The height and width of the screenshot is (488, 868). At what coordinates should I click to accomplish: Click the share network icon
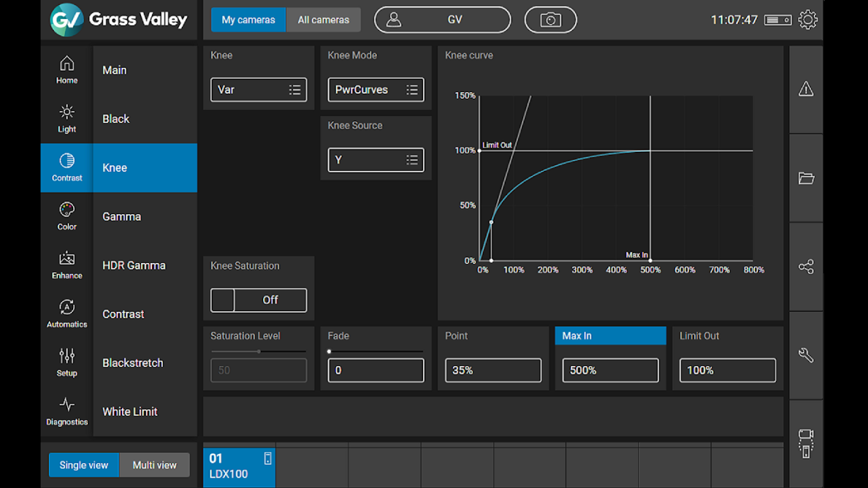806,267
